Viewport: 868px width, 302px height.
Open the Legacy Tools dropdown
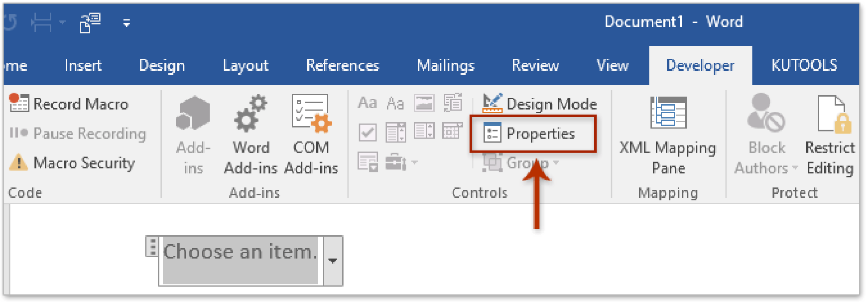(402, 163)
